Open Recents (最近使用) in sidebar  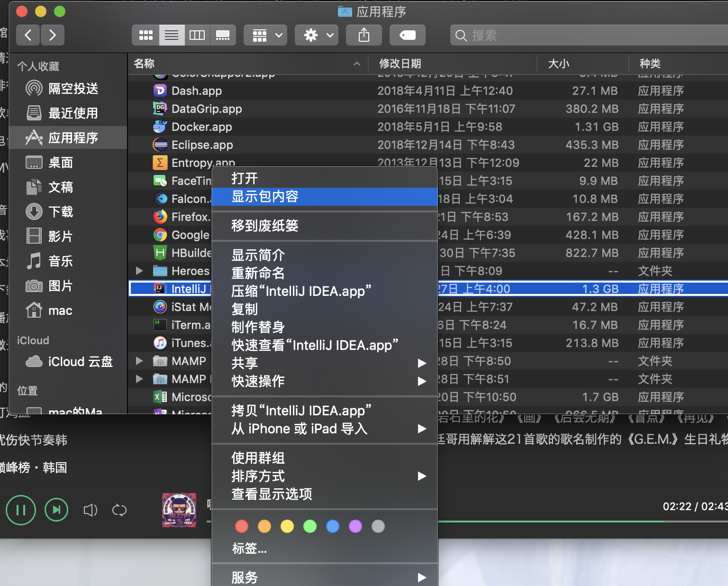click(68, 113)
